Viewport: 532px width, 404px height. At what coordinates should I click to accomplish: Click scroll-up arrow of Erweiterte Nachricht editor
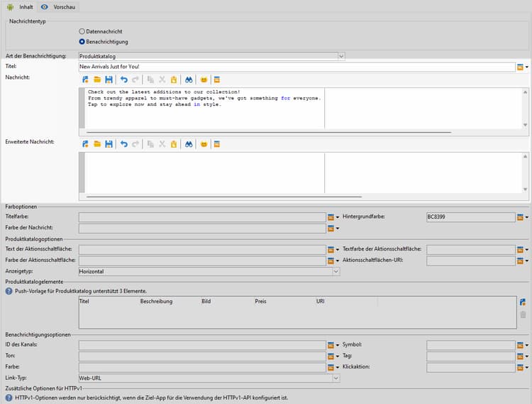[x=525, y=156]
